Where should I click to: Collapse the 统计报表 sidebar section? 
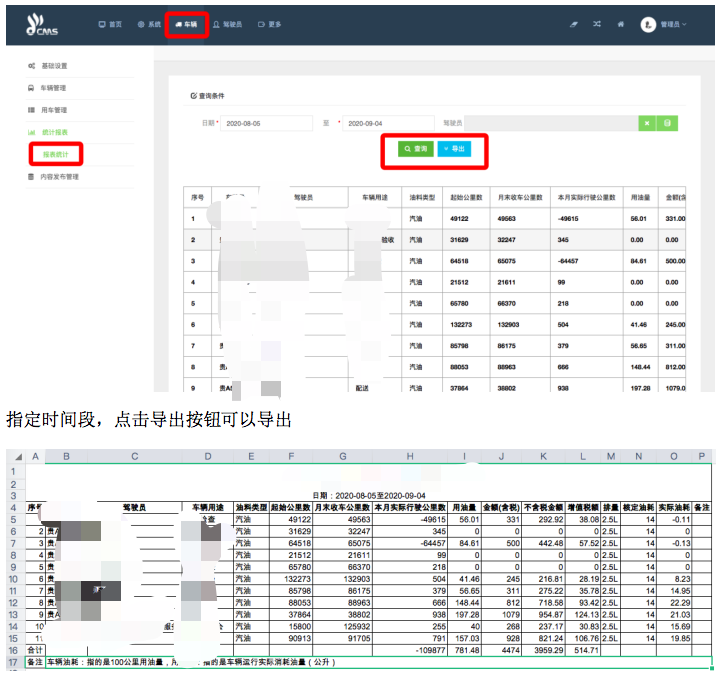tap(54, 132)
